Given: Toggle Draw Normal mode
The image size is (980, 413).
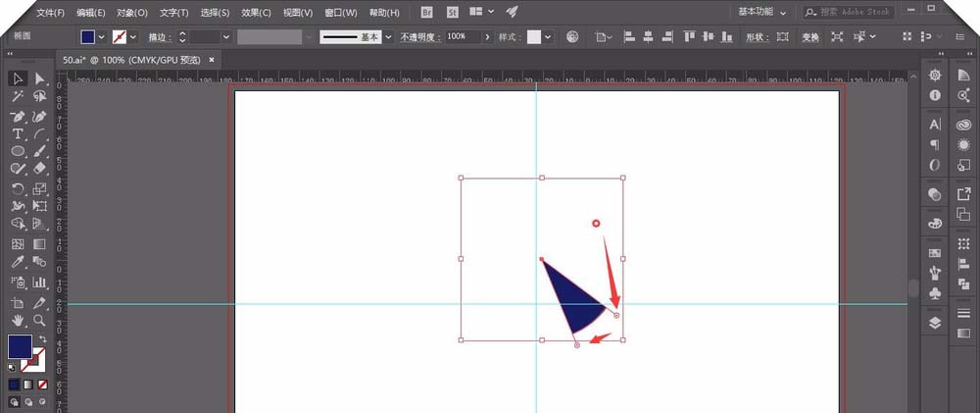Looking at the screenshot, I should click(14, 402).
